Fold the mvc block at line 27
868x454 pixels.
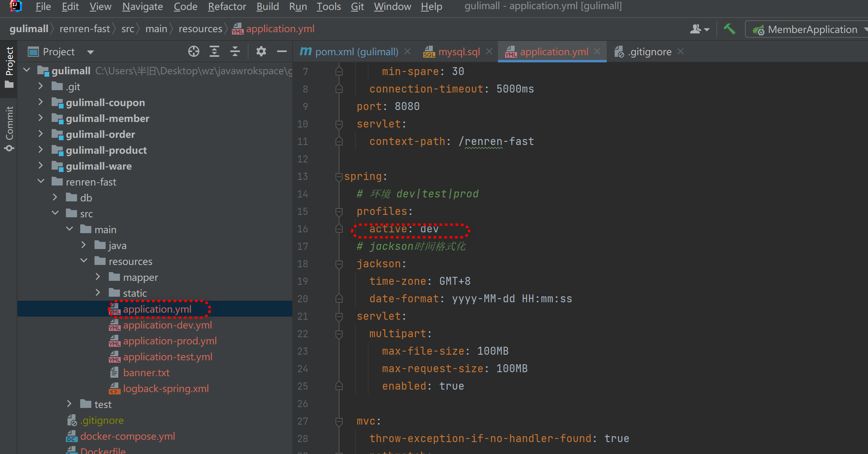[339, 421]
